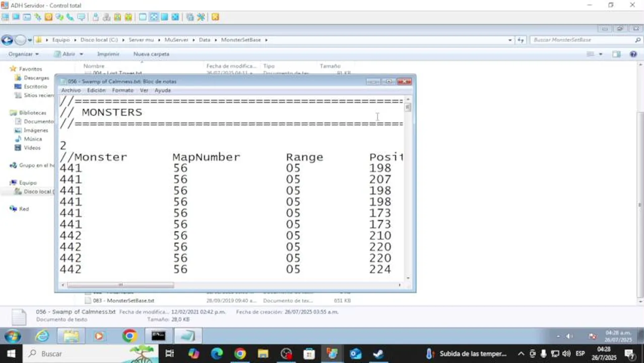
Task: Click the Abrir button in Explorer
Action: [x=65, y=54]
